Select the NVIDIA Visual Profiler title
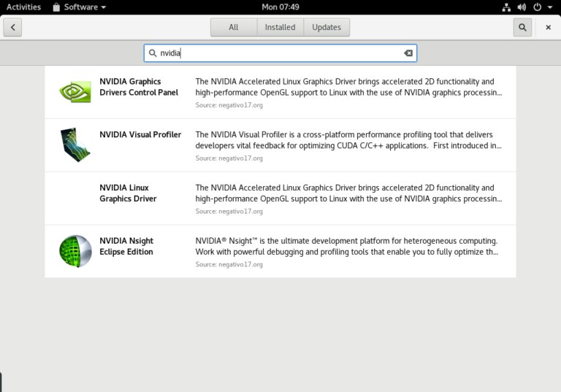 140,134
